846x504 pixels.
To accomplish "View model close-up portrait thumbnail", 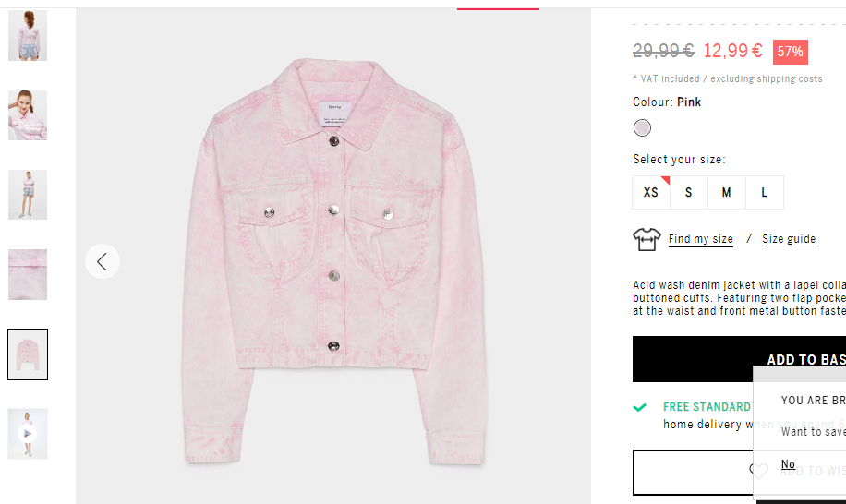I will pos(28,115).
